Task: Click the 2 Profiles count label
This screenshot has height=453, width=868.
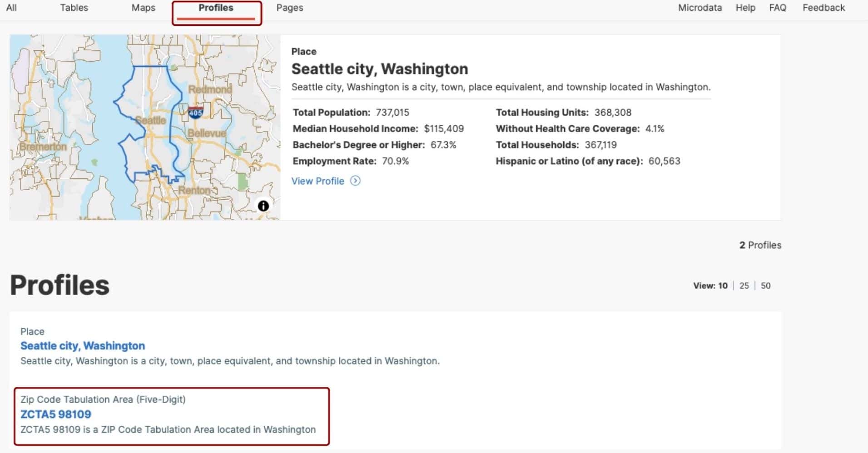Action: click(759, 245)
